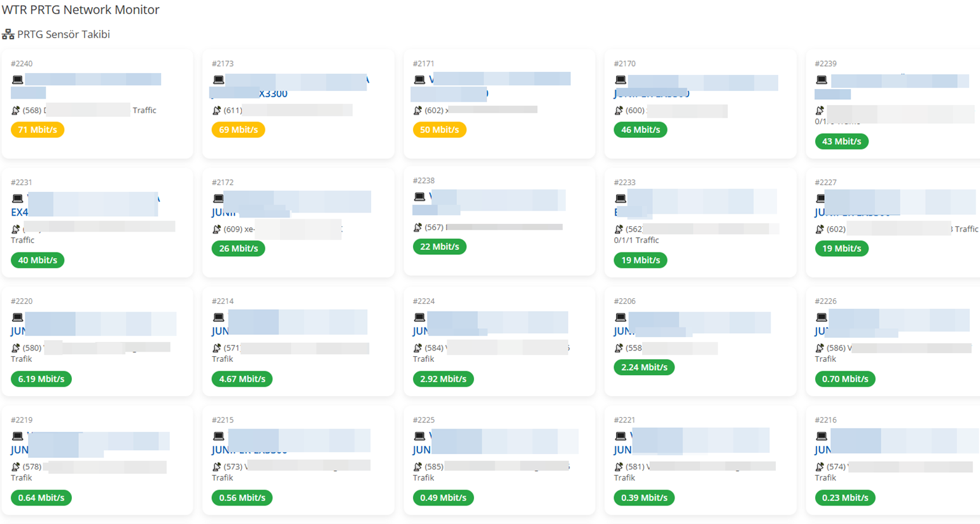Click the device laptop icon in card #2216

point(822,436)
